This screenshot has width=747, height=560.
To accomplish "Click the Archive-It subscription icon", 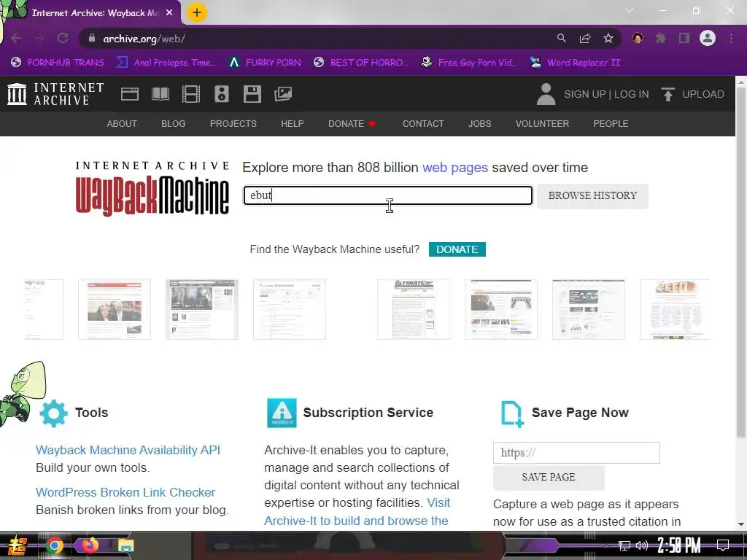I will click(282, 413).
